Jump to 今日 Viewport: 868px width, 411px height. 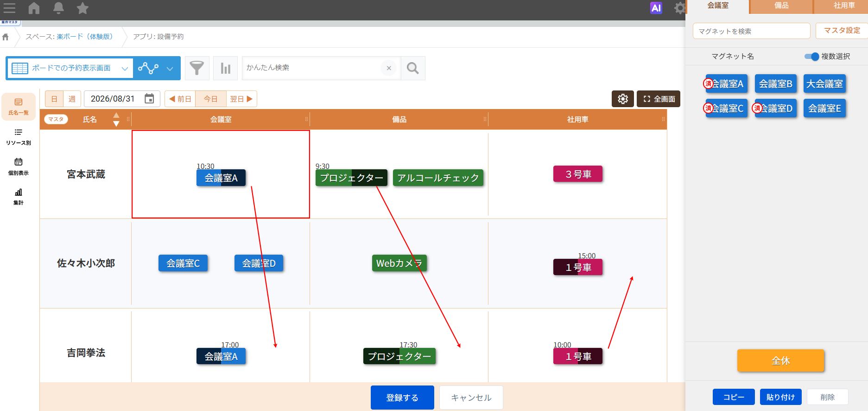tap(211, 99)
